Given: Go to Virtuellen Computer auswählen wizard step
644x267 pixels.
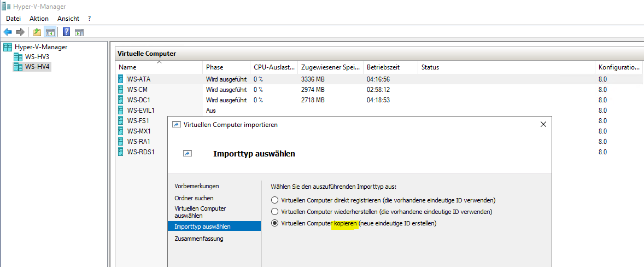Looking at the screenshot, I should (x=200, y=212).
